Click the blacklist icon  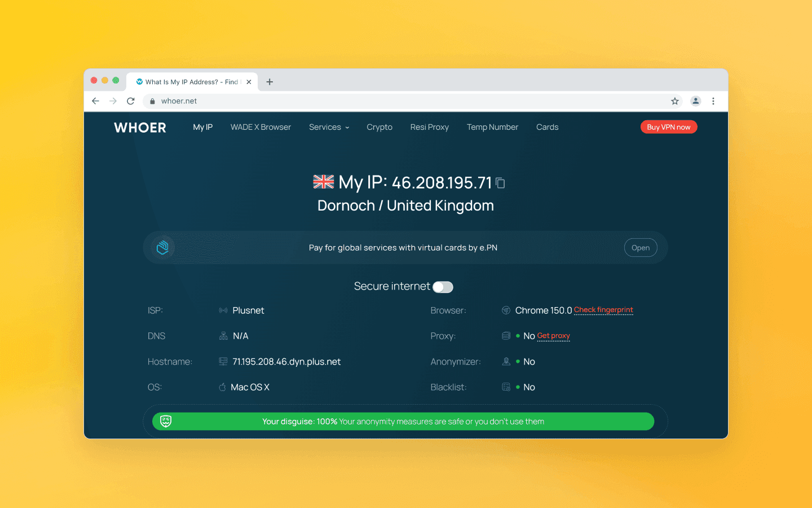pos(506,387)
